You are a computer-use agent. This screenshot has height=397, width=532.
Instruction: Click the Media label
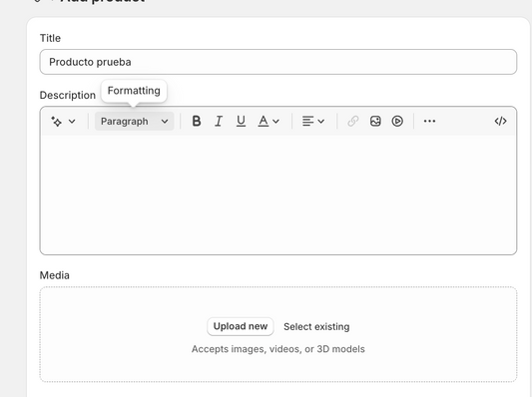pos(55,275)
